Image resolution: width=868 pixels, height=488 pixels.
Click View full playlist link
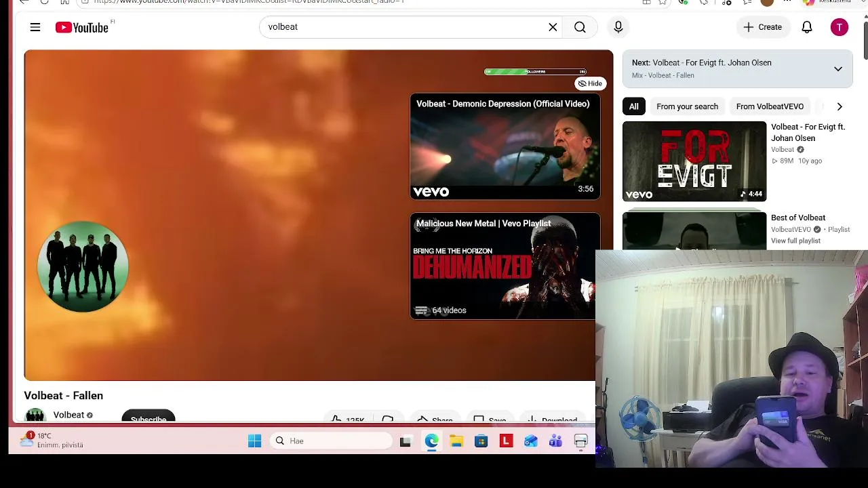(x=795, y=241)
